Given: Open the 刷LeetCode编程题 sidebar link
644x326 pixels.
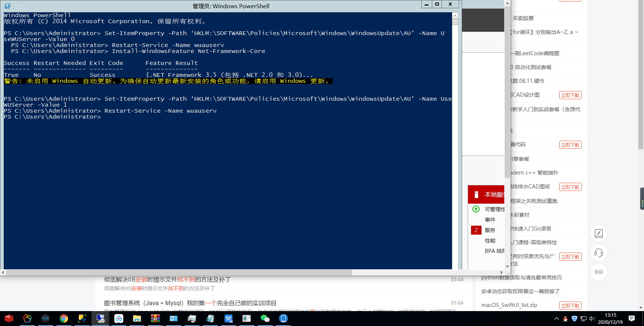Looking at the screenshot, I should (535, 53).
